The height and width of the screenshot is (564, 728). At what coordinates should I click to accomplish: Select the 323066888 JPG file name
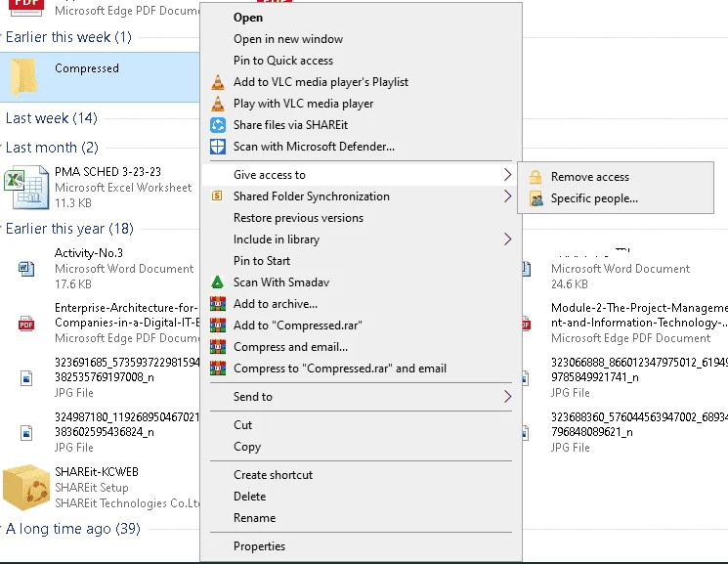pyautogui.click(x=639, y=369)
